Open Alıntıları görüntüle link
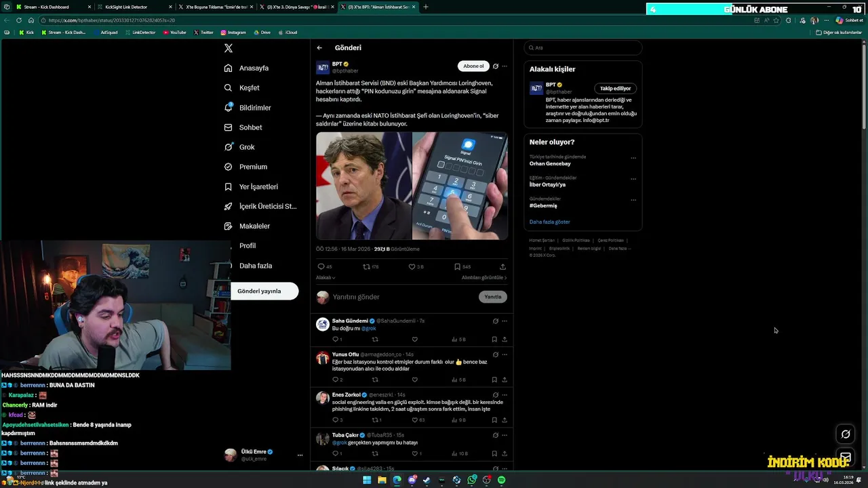The height and width of the screenshot is (488, 868). (484, 278)
